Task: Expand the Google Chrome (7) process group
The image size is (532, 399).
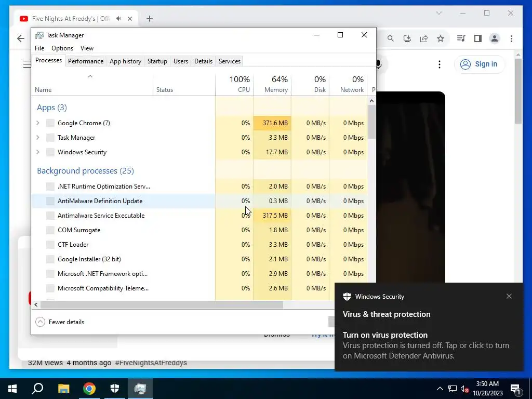Action: click(37, 123)
